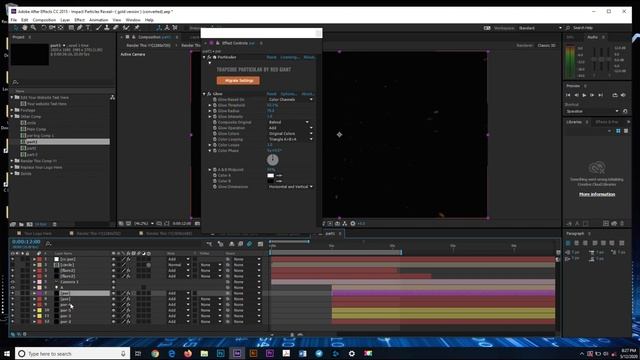Open the Effect menu

[x=80, y=20]
